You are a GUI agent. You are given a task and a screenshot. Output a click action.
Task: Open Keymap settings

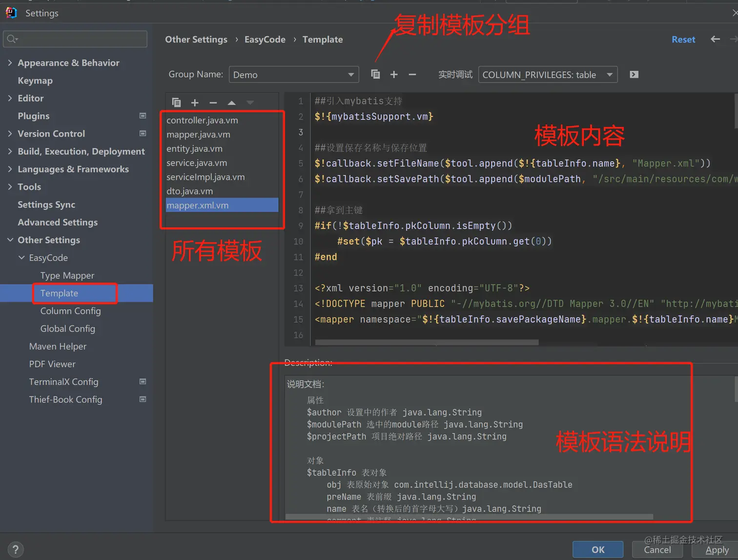click(35, 81)
